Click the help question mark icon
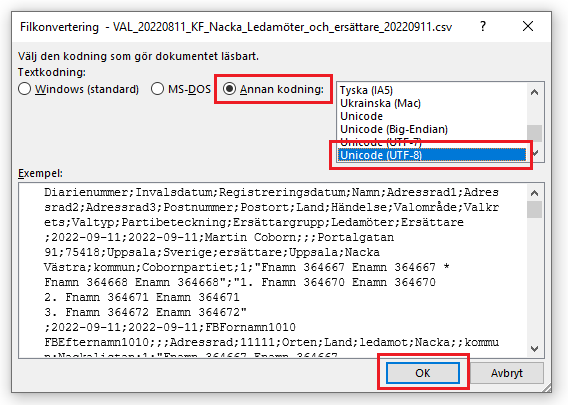Viewport: 568px width, 405px height. coord(483,26)
